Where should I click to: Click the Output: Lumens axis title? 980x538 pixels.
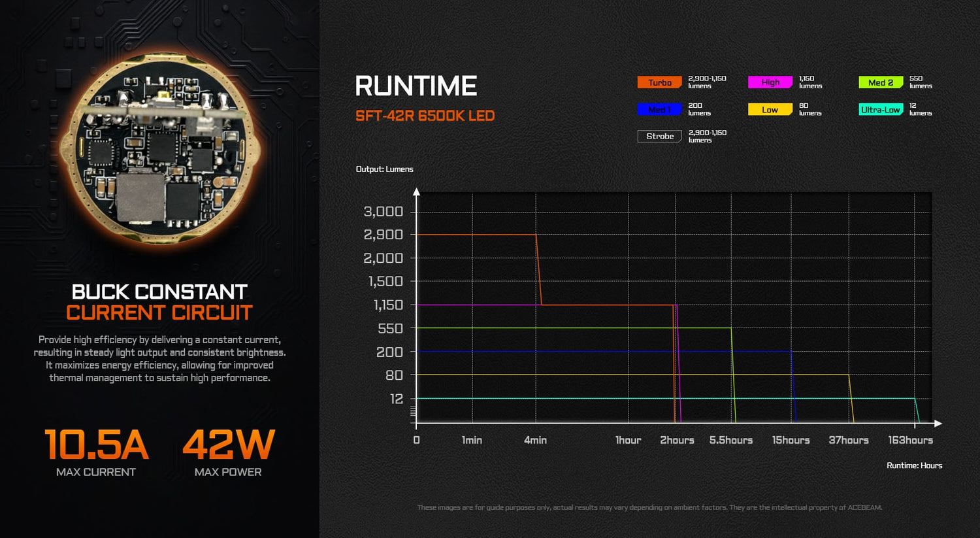click(x=384, y=169)
